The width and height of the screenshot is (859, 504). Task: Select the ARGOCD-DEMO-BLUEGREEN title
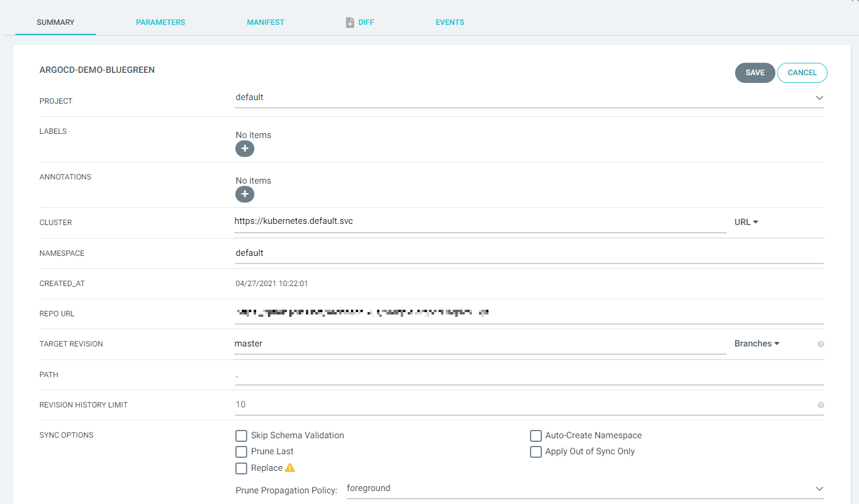(x=97, y=70)
